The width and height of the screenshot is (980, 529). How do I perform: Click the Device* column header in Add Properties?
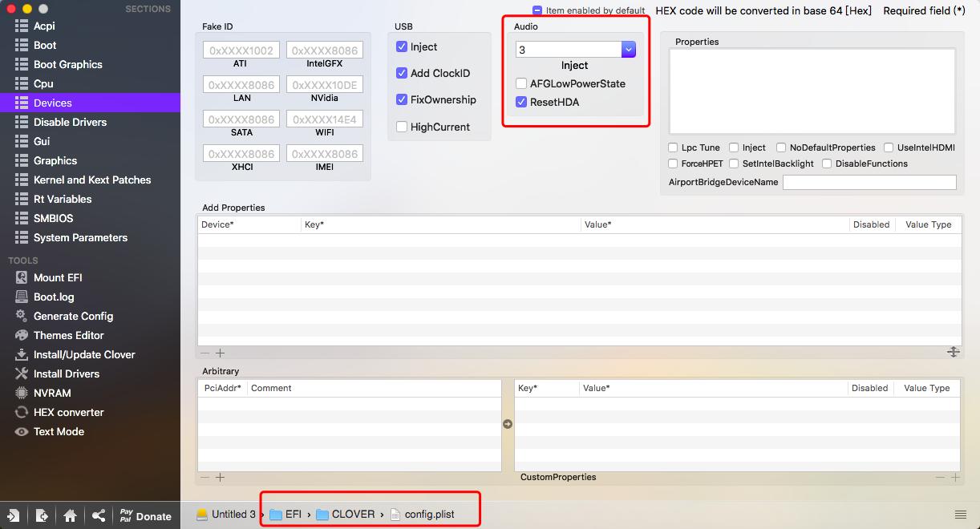(x=249, y=224)
